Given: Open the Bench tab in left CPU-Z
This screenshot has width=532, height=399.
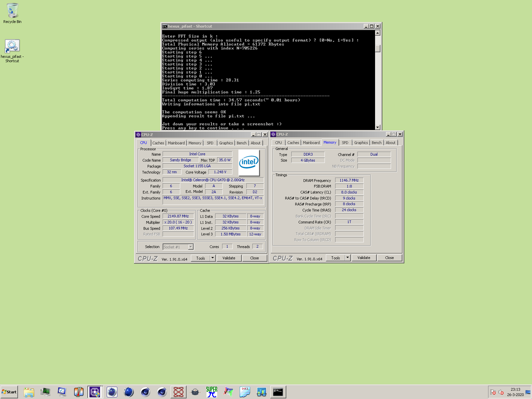Looking at the screenshot, I should pos(242,143).
